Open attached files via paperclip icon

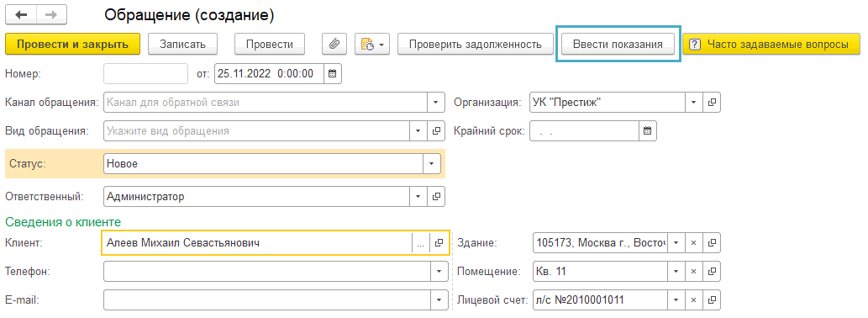334,45
